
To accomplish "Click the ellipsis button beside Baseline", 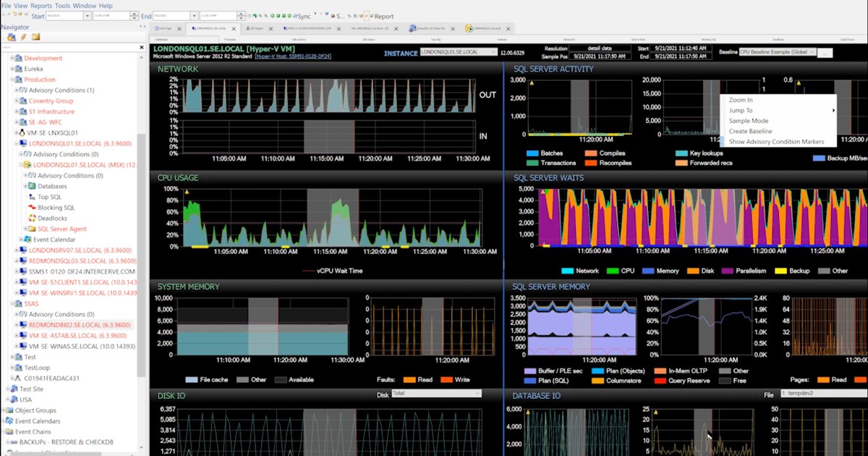I will [x=825, y=53].
